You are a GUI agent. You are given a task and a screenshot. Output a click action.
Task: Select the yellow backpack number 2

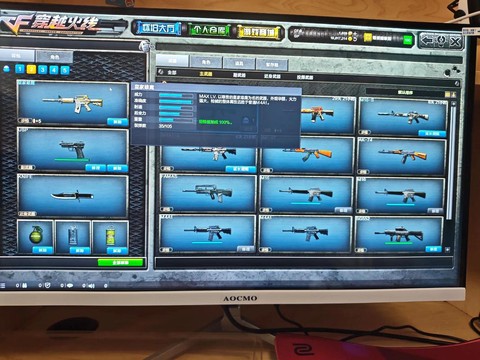(x=31, y=69)
